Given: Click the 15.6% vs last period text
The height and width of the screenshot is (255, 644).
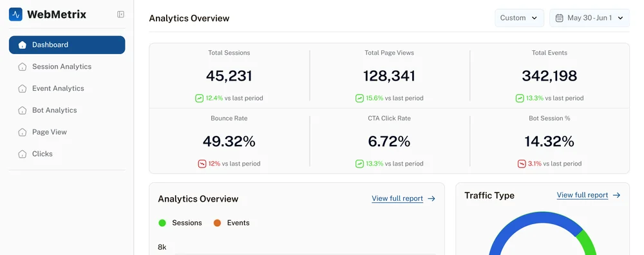Looking at the screenshot, I should 395,98.
